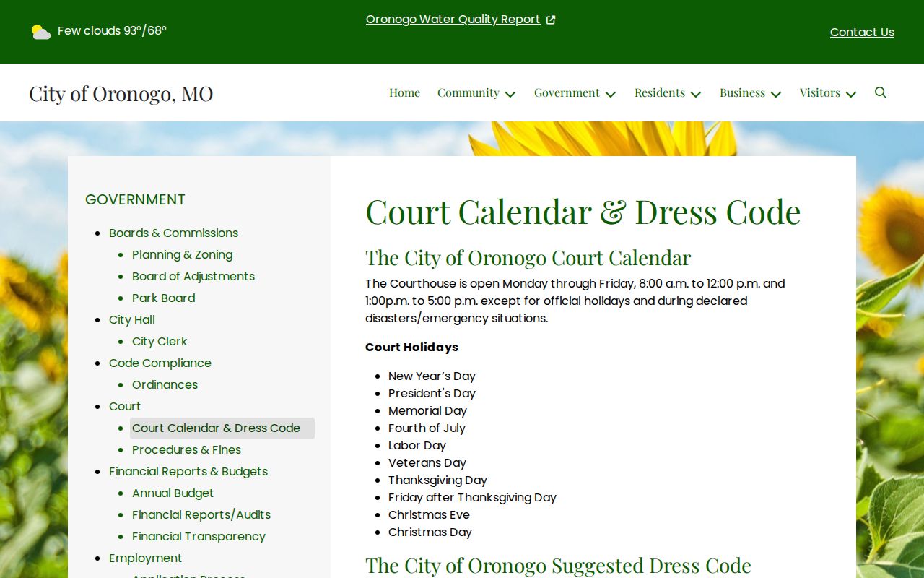The height and width of the screenshot is (578, 924).
Task: Select highlighted Court Calendar & Dress Code item
Action: coord(222,428)
